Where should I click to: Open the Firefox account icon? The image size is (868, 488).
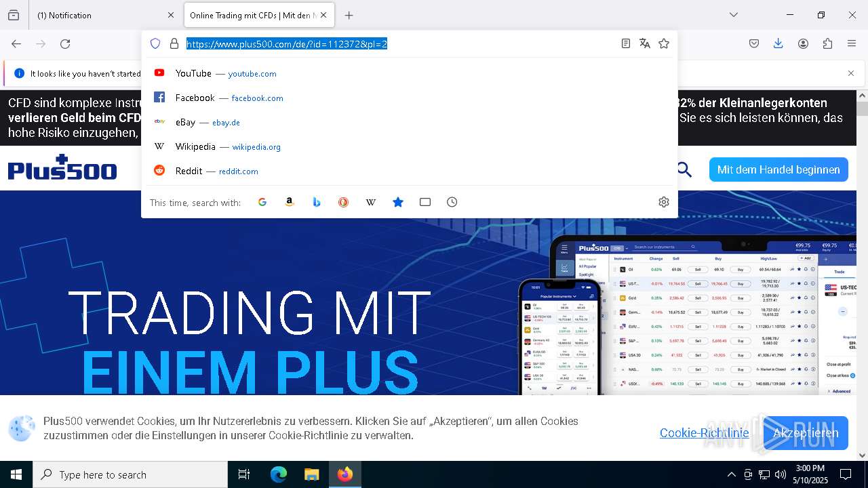pyautogui.click(x=803, y=43)
